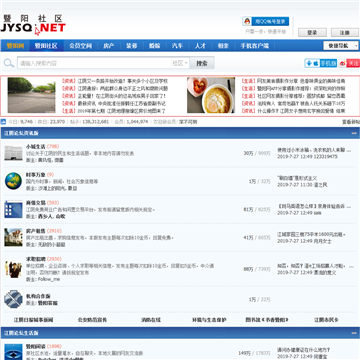
Task: Open the 暨阳网 nav tab
Action: coord(15,46)
